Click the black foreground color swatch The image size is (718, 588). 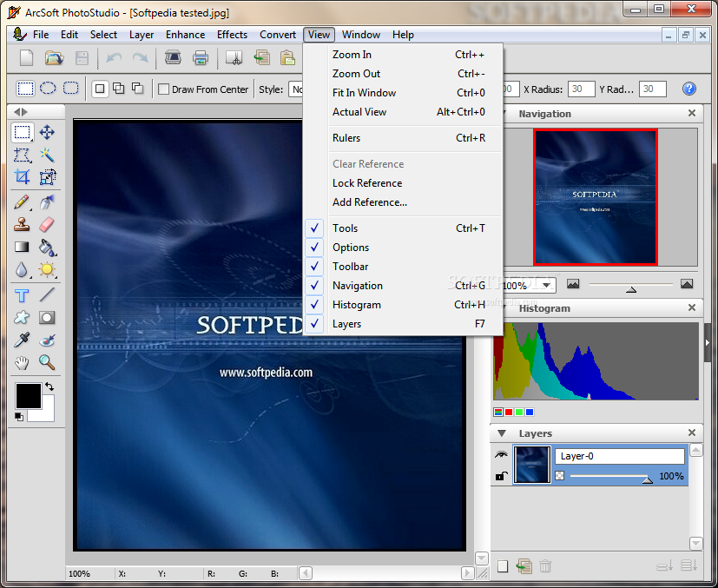pos(29,396)
